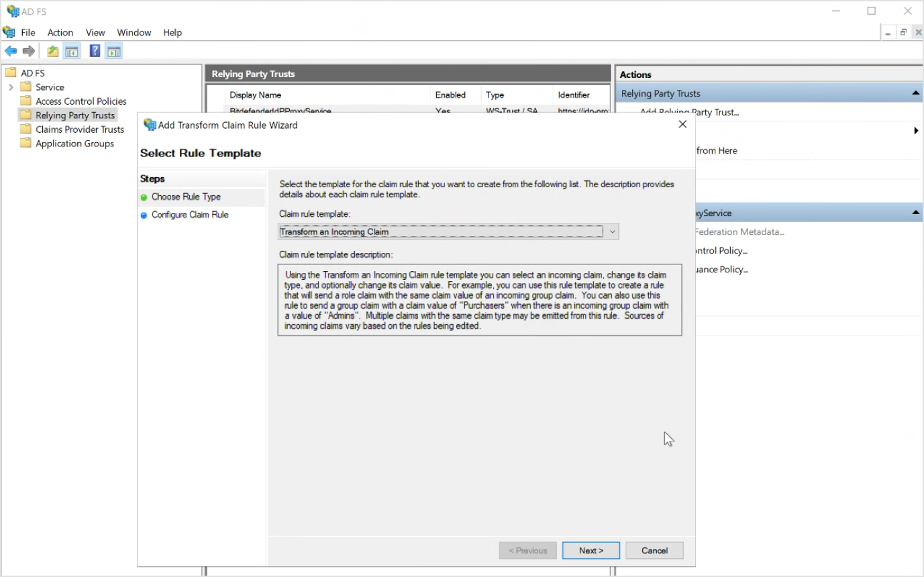Open the File menu
This screenshot has width=924, height=577.
28,32
